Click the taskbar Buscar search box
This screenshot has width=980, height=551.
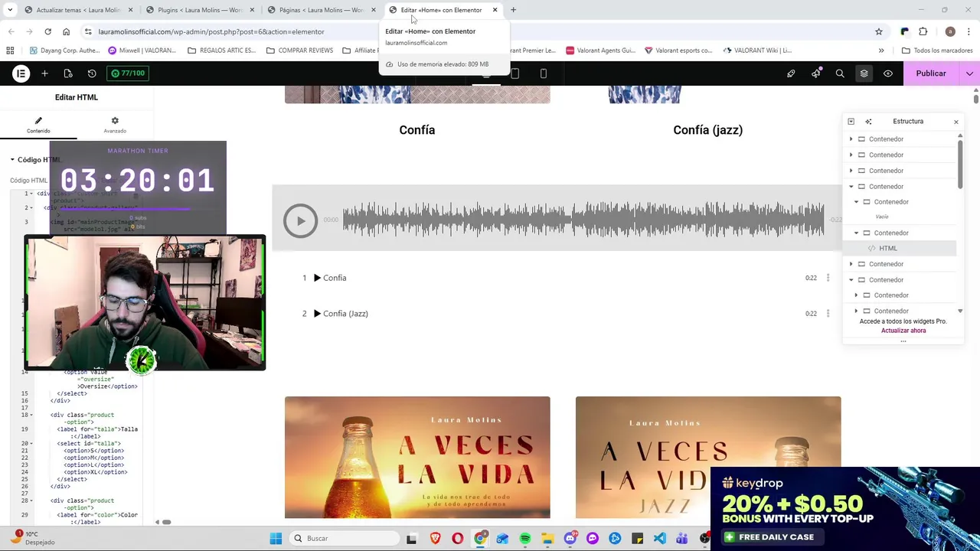click(x=342, y=539)
